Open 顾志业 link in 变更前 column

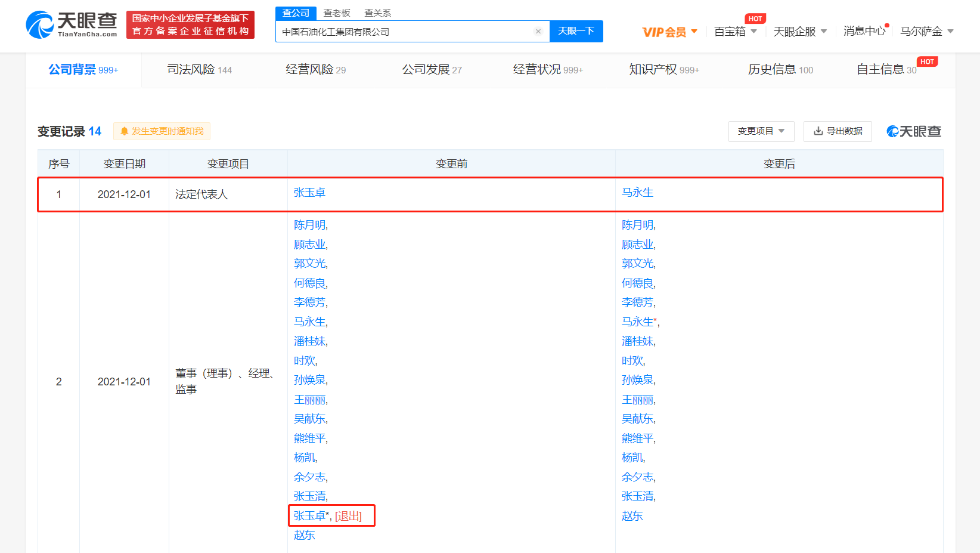pos(310,245)
